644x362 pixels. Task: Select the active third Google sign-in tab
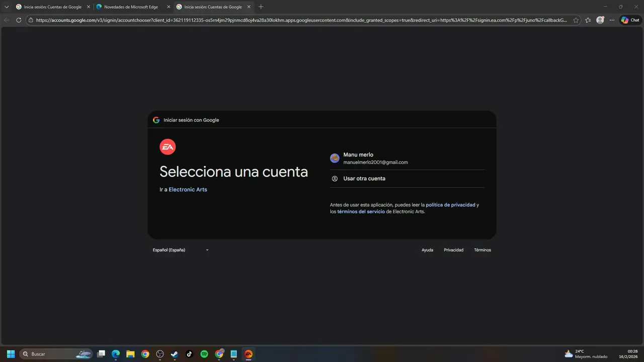pos(213,7)
